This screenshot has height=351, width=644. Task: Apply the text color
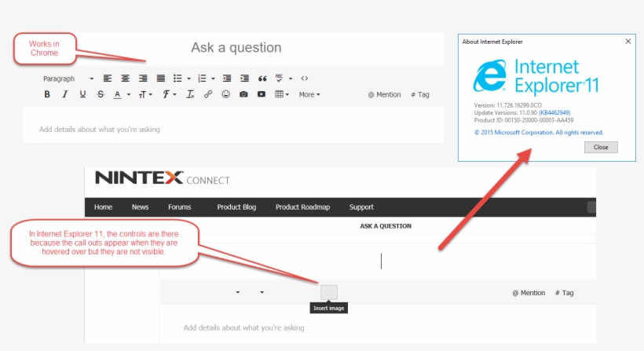tap(118, 94)
